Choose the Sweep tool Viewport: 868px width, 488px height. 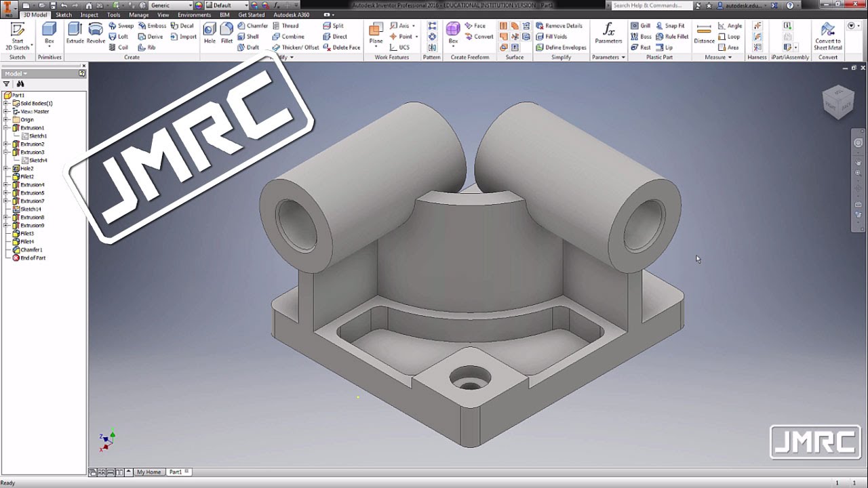click(x=121, y=26)
